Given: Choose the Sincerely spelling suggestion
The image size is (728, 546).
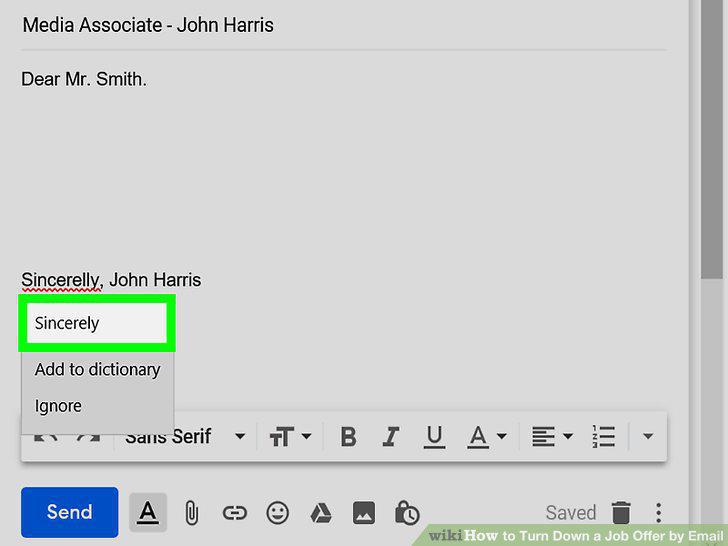Looking at the screenshot, I should click(x=97, y=323).
